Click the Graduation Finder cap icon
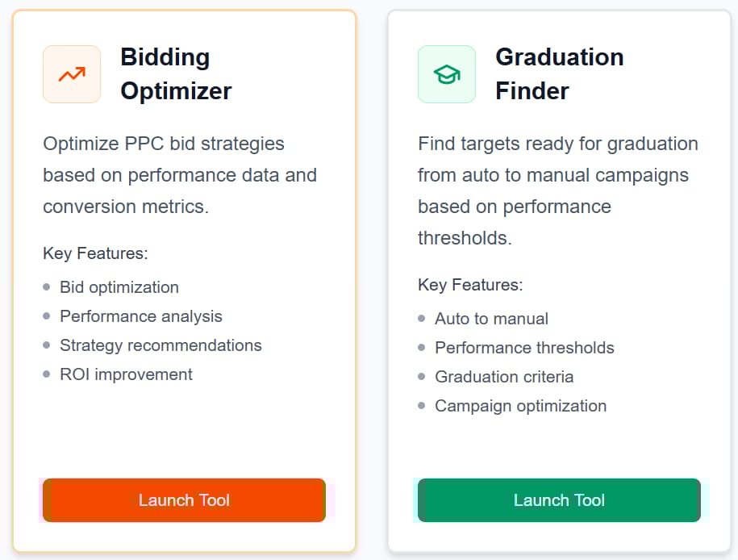This screenshot has height=560, width=738. pos(447,74)
